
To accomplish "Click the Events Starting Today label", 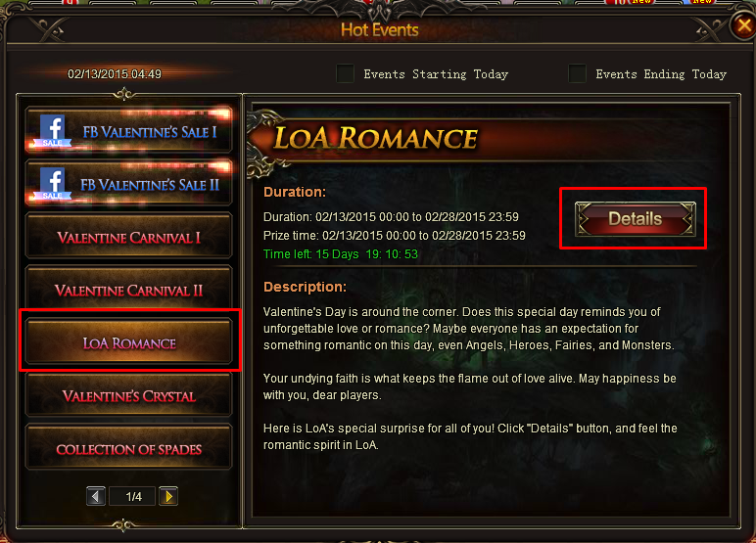I will [x=436, y=74].
